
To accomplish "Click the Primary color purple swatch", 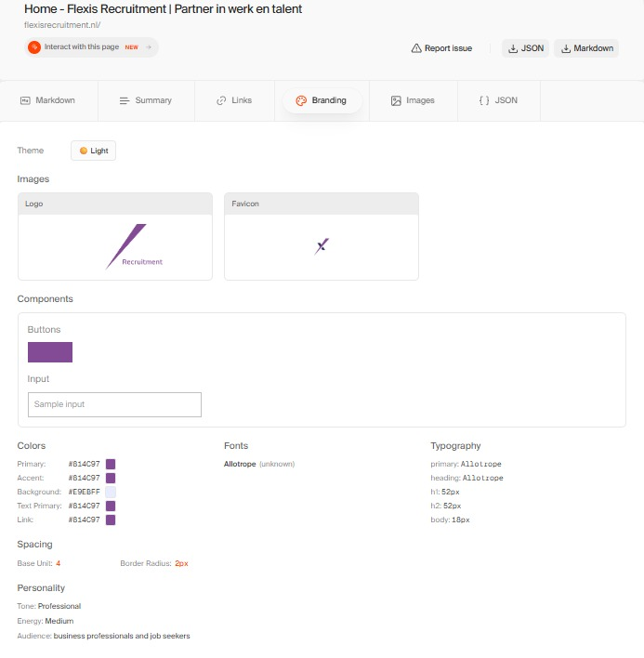I will [x=111, y=464].
